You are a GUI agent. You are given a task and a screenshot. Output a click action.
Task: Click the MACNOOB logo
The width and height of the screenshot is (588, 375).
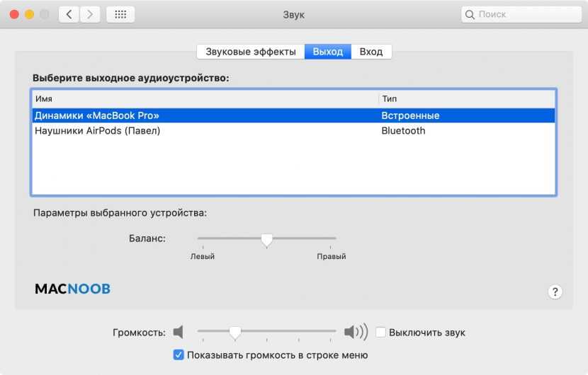[72, 289]
